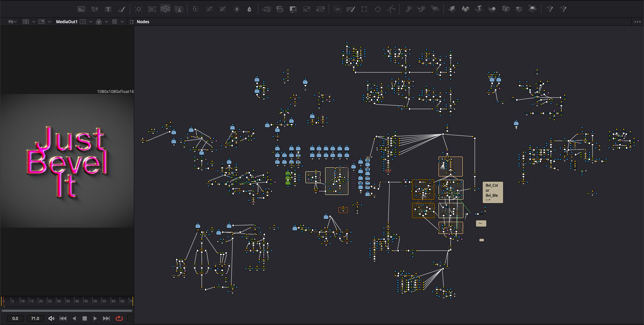Add a Mask Paint node
The height and width of the screenshot is (325, 644).
(351, 9)
